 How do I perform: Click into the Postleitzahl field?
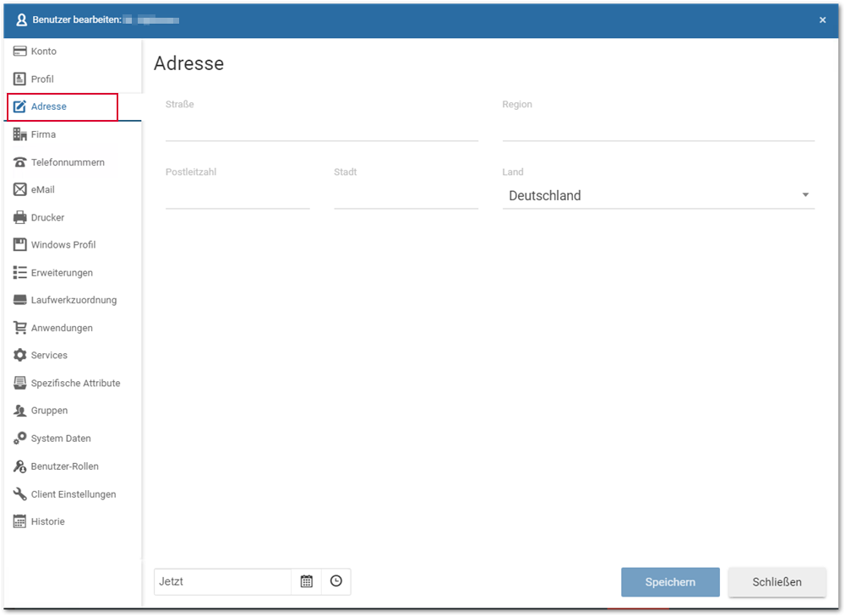pos(237,196)
